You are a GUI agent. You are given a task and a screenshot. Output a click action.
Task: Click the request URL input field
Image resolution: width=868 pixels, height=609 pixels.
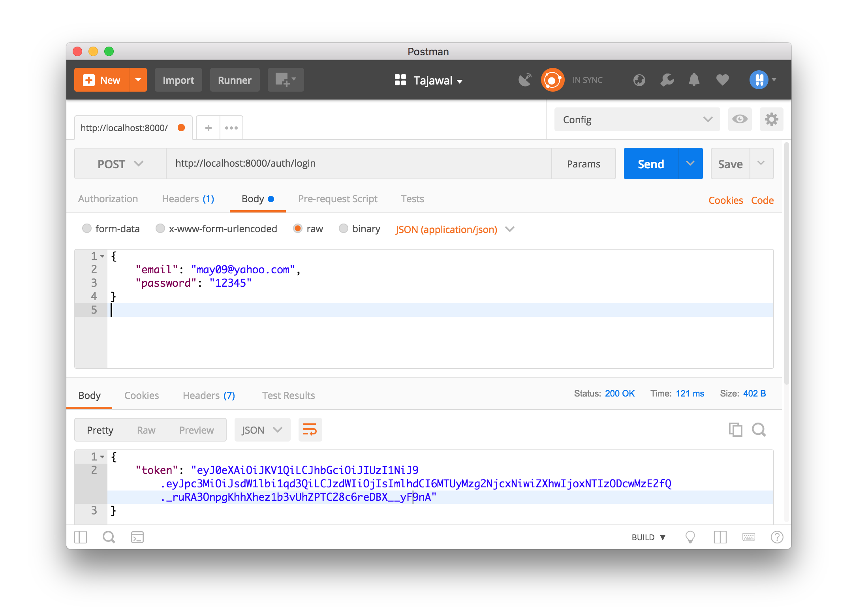[359, 164]
